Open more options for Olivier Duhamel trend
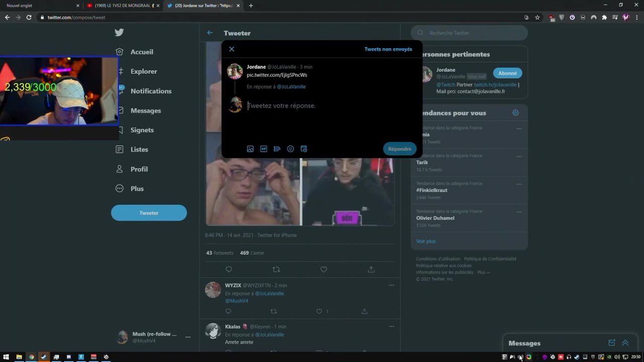Image resolution: width=644 pixels, height=362 pixels. 519,212
